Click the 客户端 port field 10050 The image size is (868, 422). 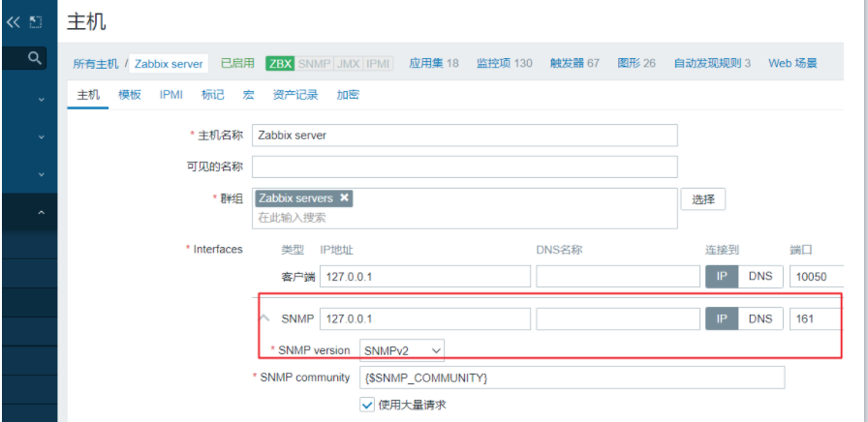pos(817,277)
